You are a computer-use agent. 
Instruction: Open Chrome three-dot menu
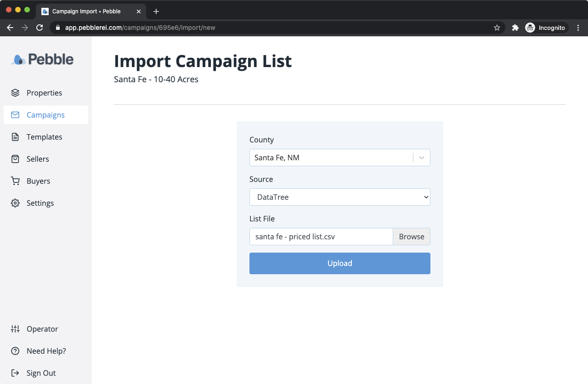[x=578, y=28]
